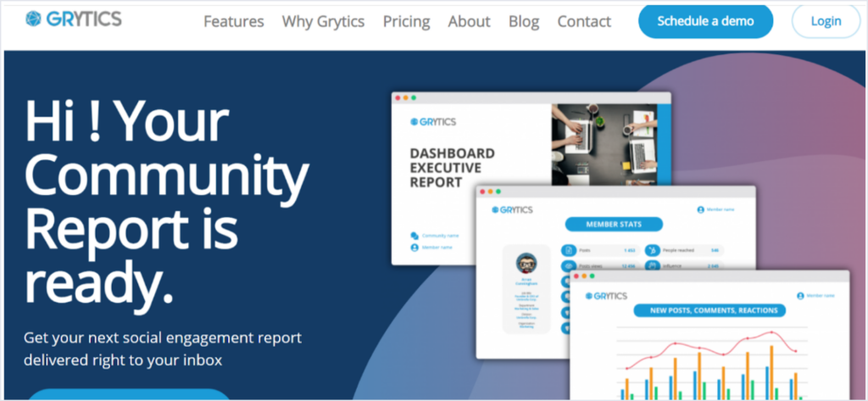Click the Member name icon in Member Stats window
The height and width of the screenshot is (401, 868).
[x=701, y=209]
